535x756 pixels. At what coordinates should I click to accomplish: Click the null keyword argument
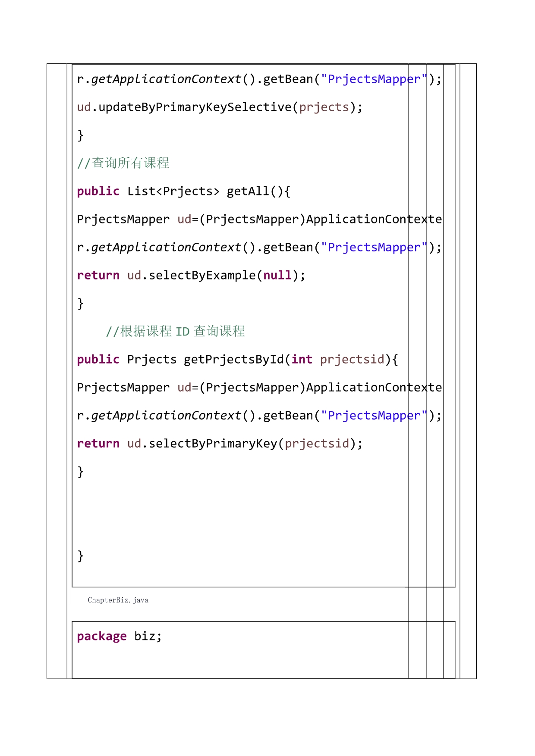277,276
